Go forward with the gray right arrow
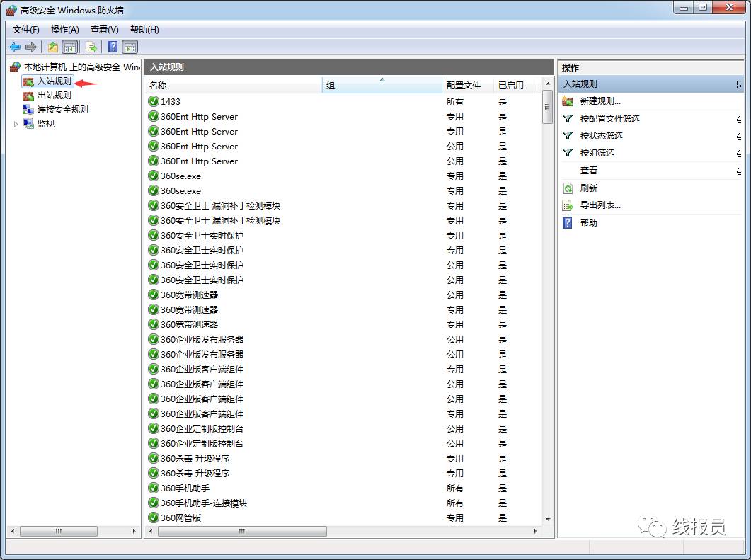This screenshot has height=560, width=751. pyautogui.click(x=31, y=47)
